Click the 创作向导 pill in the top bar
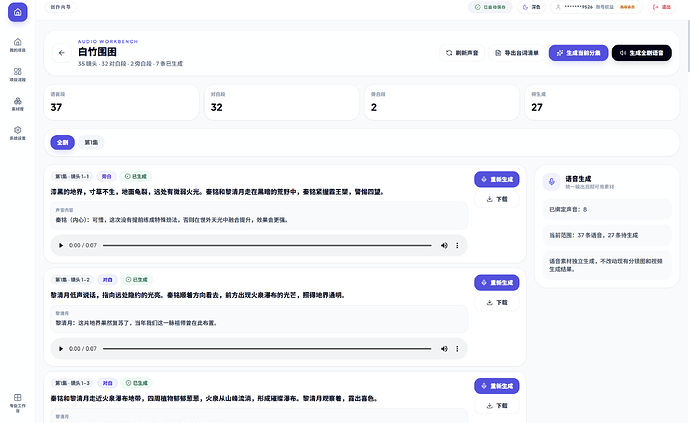This screenshot has width=690, height=423. click(61, 7)
